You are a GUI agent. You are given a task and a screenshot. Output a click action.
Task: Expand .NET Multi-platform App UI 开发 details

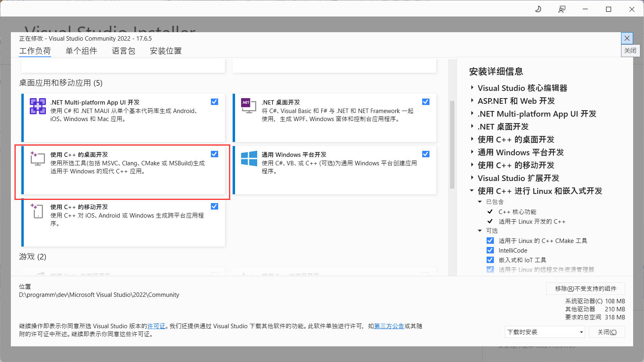(472, 113)
